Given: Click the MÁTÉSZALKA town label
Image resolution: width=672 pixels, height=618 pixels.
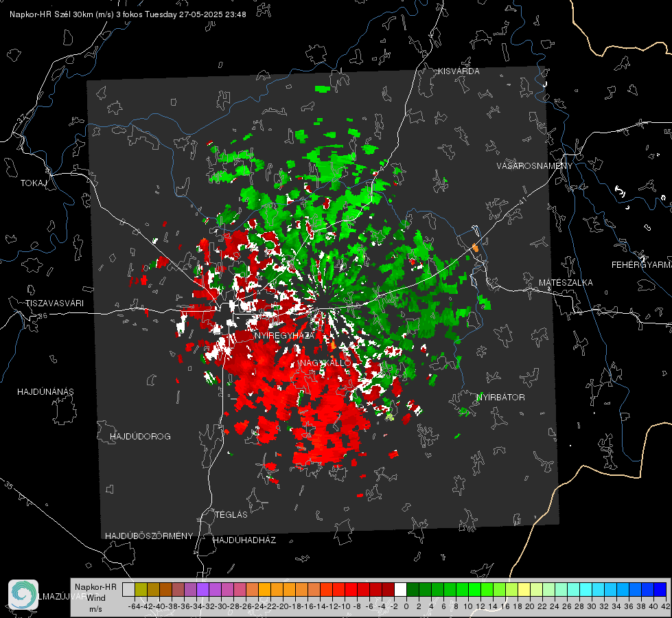Looking at the screenshot, I should pos(566,283).
